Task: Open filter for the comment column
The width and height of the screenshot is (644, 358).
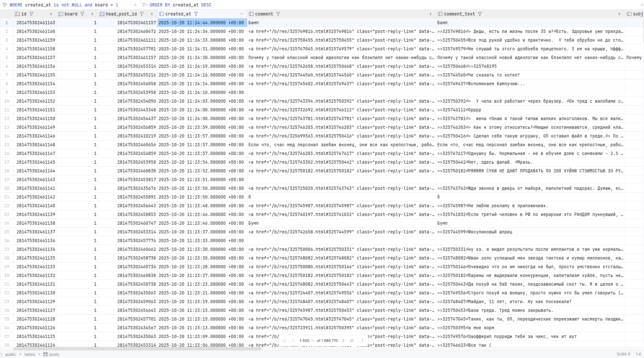Action: (278, 14)
